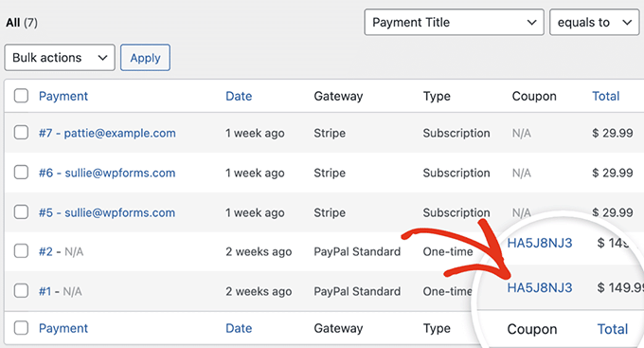Open payment #6 - sullie@wpforms.com

(x=107, y=173)
